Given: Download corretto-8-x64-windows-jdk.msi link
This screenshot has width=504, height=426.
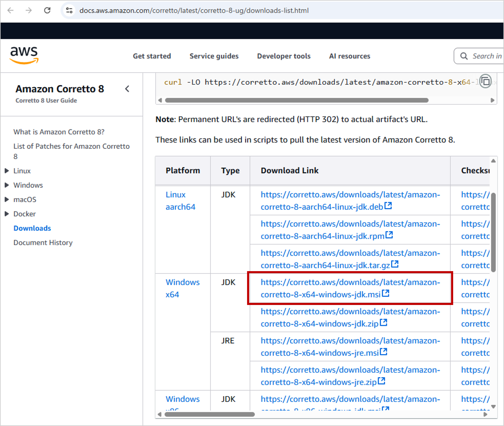Looking at the screenshot, I should [350, 288].
